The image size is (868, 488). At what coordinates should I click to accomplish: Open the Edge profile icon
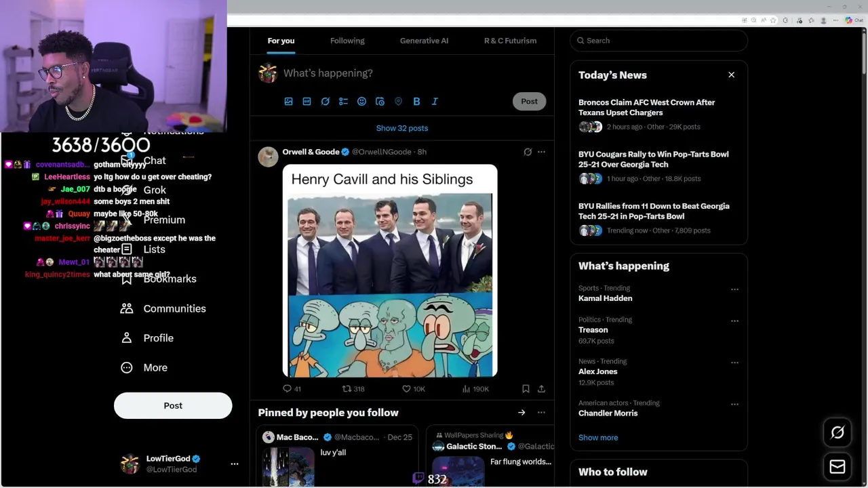823,20
